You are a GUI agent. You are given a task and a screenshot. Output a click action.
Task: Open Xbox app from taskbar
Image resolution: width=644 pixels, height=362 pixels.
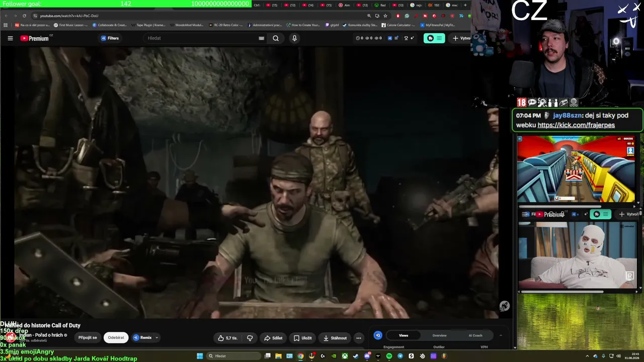(x=345, y=356)
